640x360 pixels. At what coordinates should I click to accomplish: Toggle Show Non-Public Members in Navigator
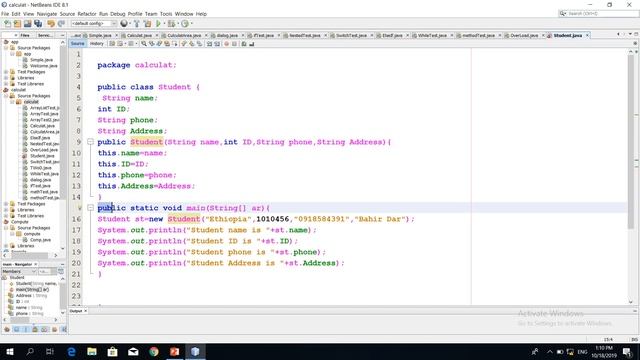[35, 329]
